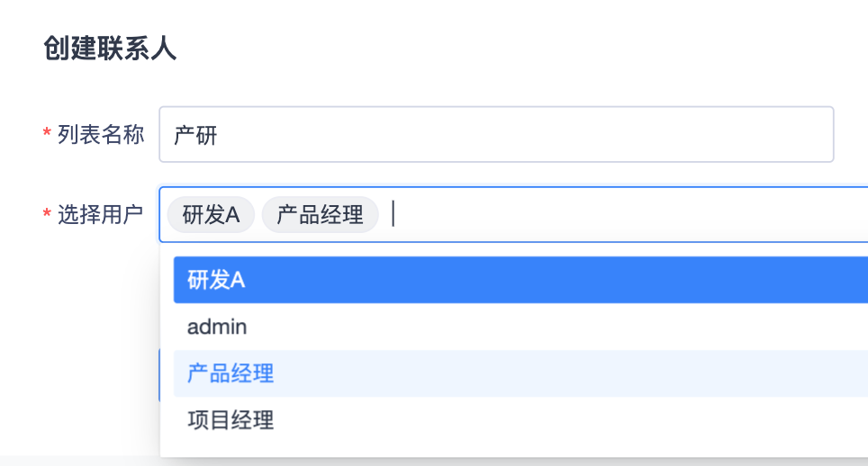Click the 产研 text in name field

point(195,135)
